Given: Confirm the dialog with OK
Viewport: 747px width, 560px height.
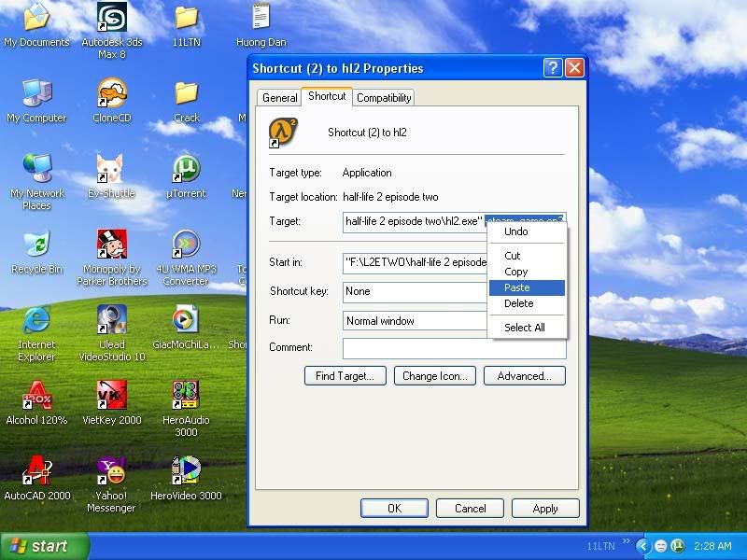Looking at the screenshot, I should click(394, 508).
